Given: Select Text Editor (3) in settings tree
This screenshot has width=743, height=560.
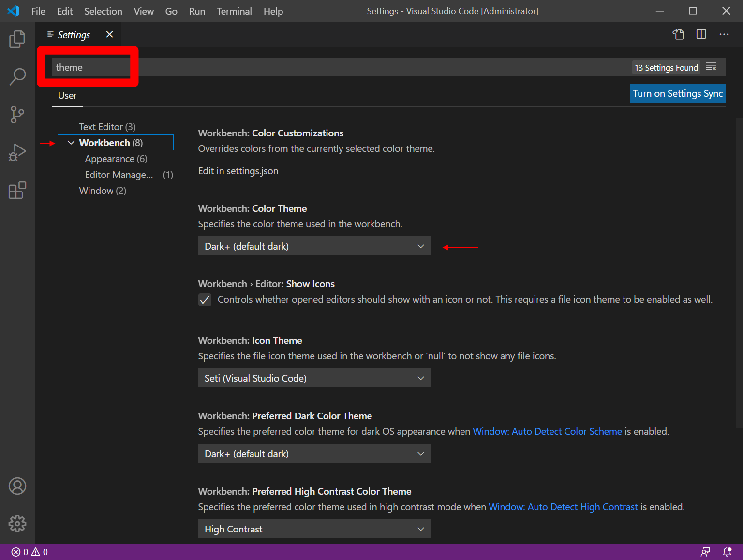Looking at the screenshot, I should [107, 127].
